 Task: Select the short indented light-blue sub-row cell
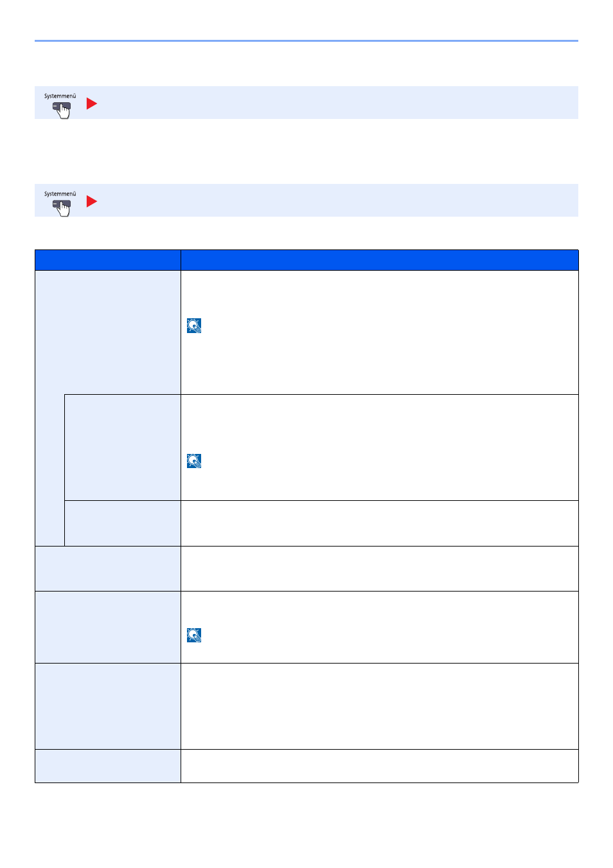point(122,523)
